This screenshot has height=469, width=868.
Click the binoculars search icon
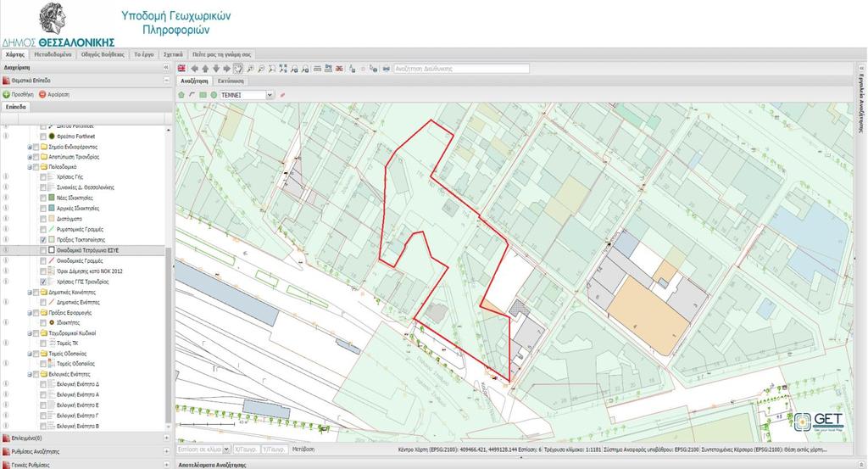387,69
